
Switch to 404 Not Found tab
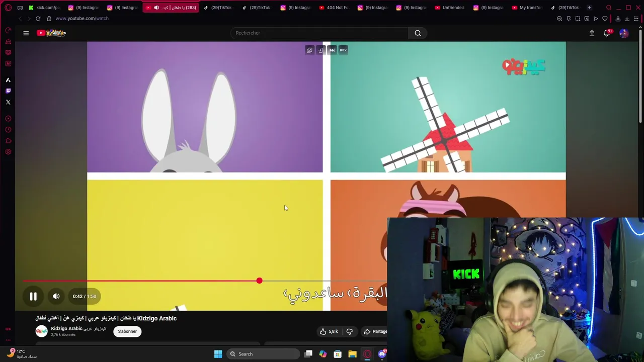[334, 8]
